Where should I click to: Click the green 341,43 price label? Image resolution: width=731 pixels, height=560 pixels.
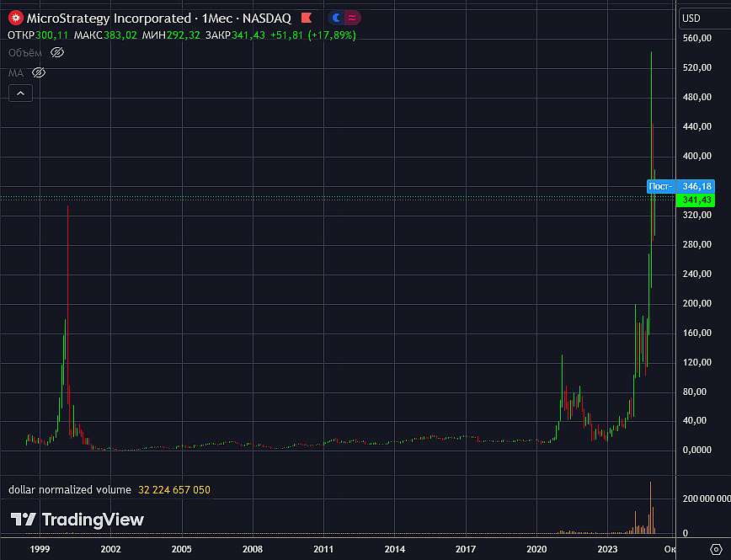[x=696, y=200]
